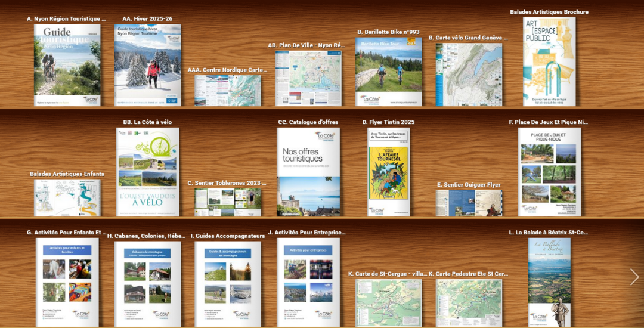The height and width of the screenshot is (328, 644).
Task: Click the 'AAA. Centre Nordique Carte' title
Action: coord(228,70)
